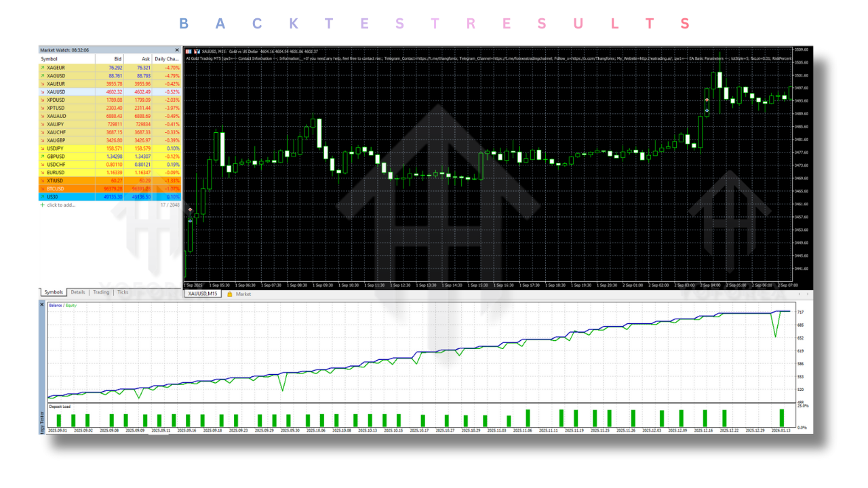Sort Market Watch by the Bid column
The height and width of the screenshot is (488, 868).
(x=117, y=59)
